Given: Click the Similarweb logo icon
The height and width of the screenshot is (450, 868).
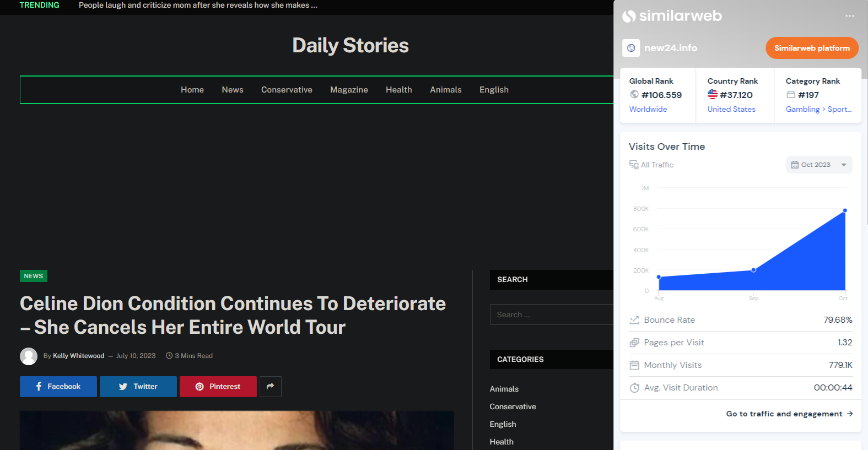Looking at the screenshot, I should tap(629, 17).
